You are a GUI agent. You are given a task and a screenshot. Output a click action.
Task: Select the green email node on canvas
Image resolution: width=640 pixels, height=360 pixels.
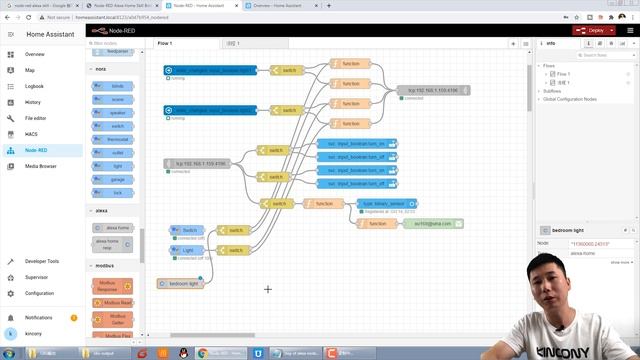coord(433,224)
